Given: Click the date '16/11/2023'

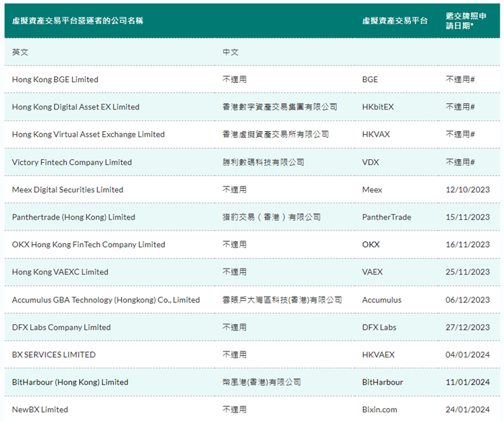Looking at the screenshot, I should [467, 245].
